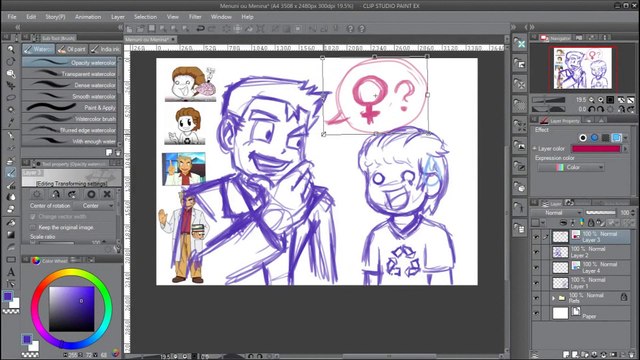
Task: Switch to the India ink tab
Action: click(x=105, y=49)
